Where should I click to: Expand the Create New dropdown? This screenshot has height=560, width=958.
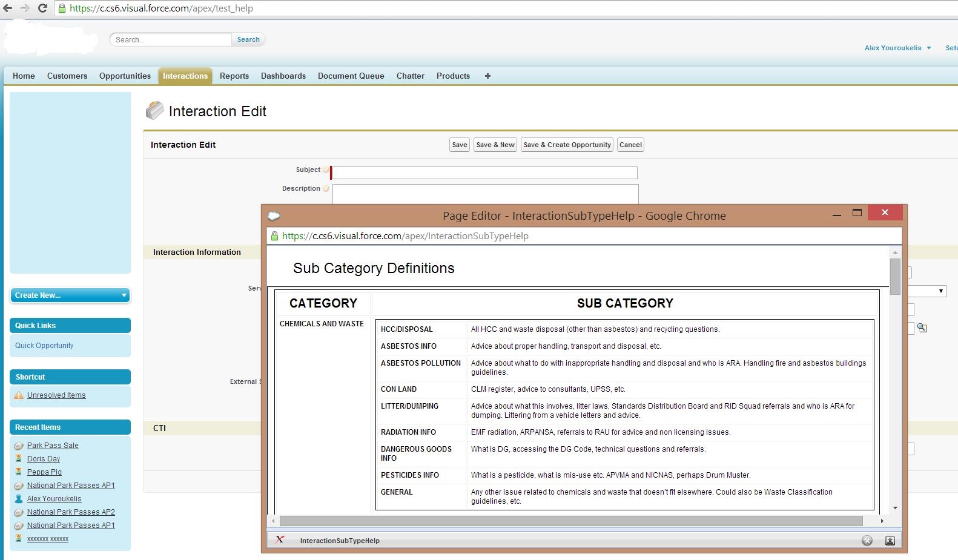(70, 295)
